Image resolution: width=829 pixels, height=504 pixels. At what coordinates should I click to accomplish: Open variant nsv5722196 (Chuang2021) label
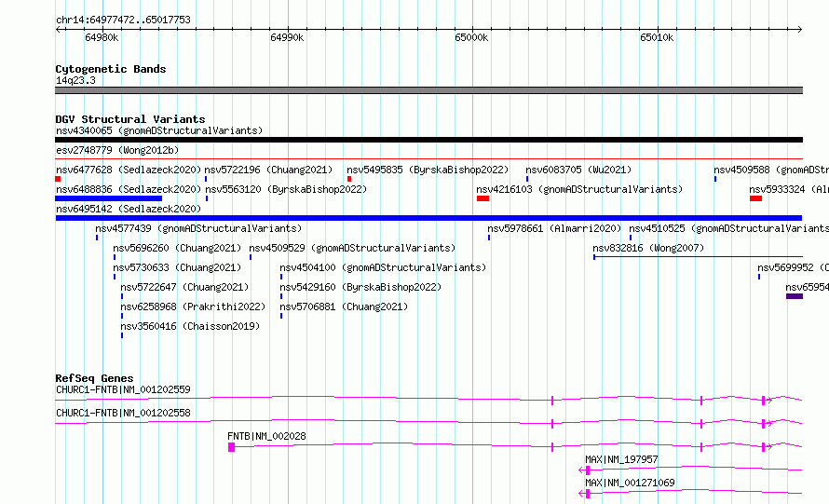(x=268, y=170)
